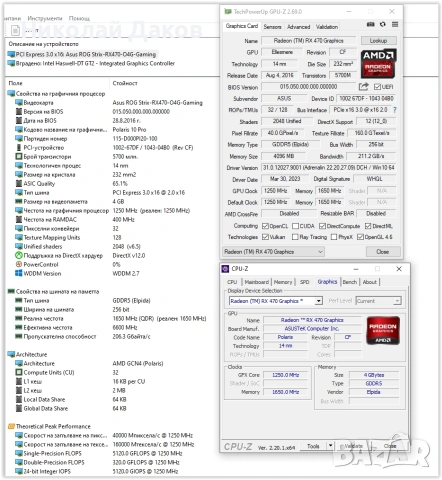Toggle the Ray Tracing checkbox

click(295, 237)
